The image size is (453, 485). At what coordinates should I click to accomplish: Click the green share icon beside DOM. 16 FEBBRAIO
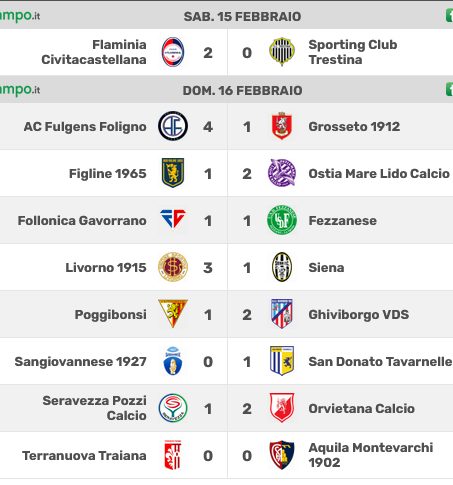coord(449,90)
